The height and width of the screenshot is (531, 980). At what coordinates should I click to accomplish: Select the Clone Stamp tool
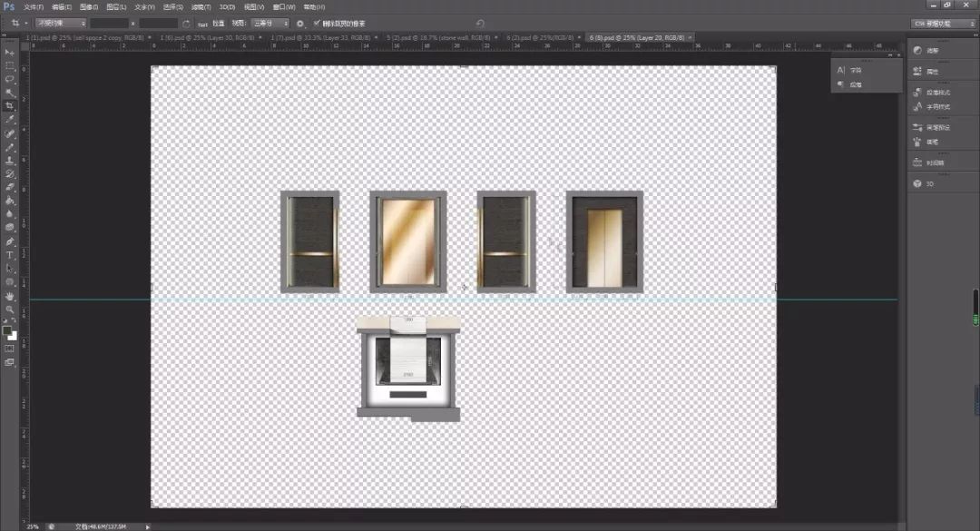(x=9, y=161)
